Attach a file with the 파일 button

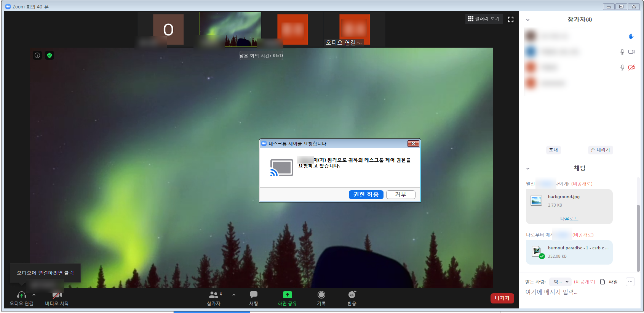609,282
